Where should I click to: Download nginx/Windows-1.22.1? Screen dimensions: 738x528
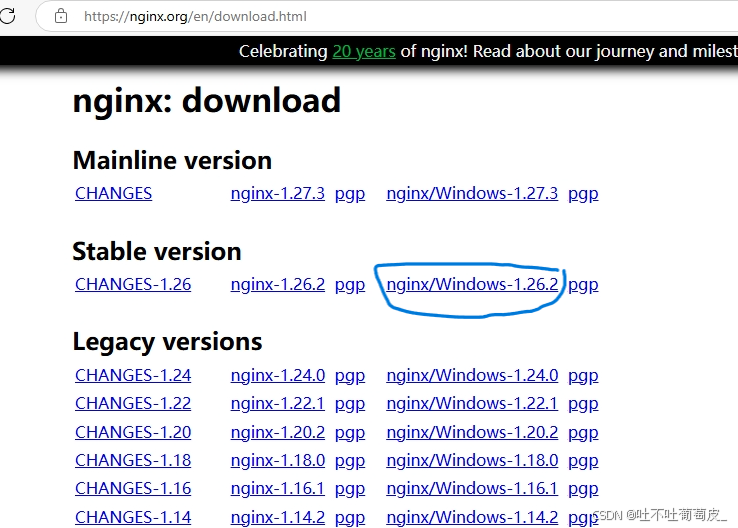point(472,403)
